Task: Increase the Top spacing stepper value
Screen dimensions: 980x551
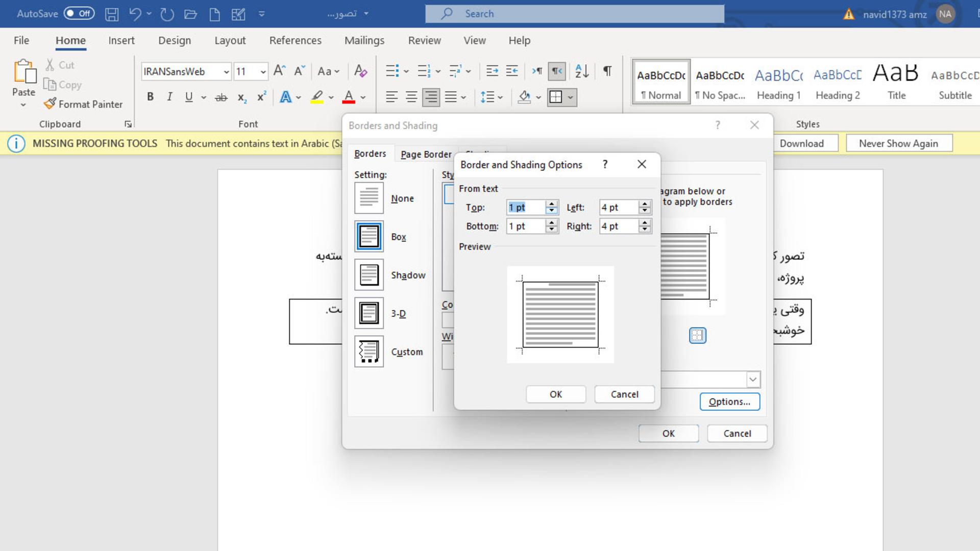Action: (551, 204)
